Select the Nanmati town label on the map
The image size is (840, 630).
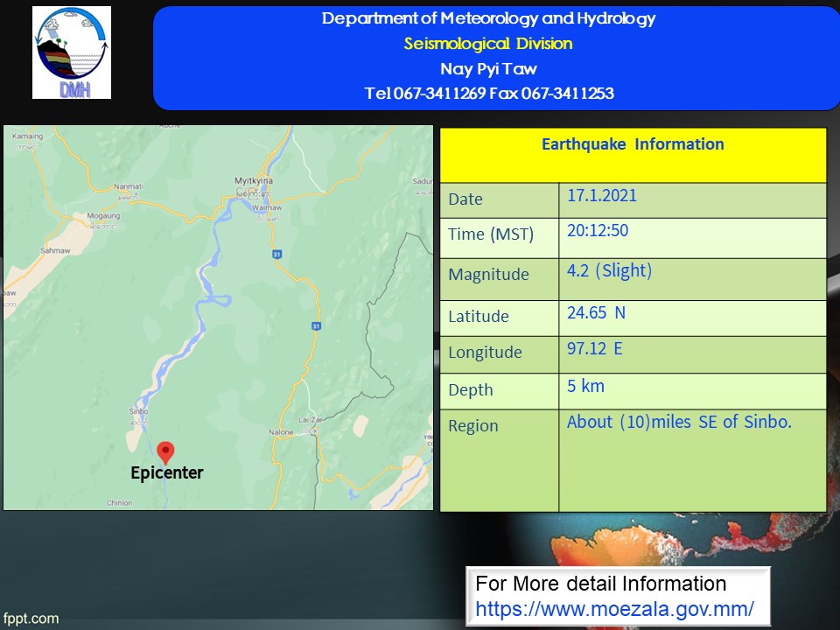point(129,186)
